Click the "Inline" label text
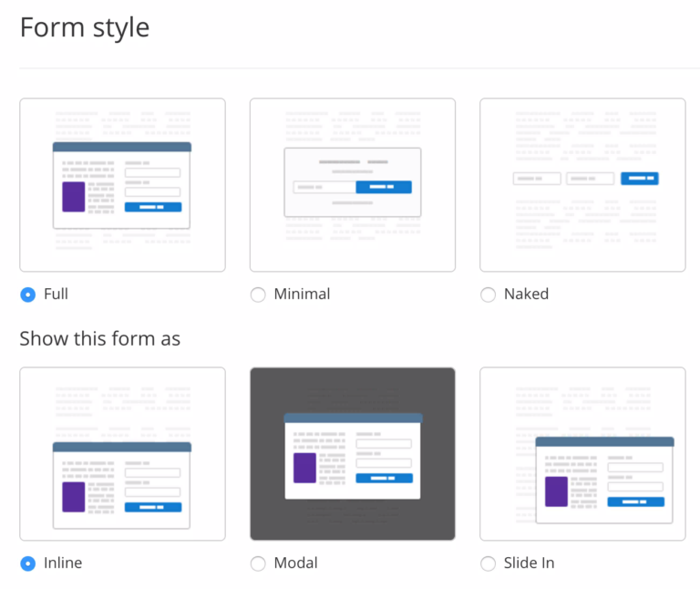 (x=63, y=563)
